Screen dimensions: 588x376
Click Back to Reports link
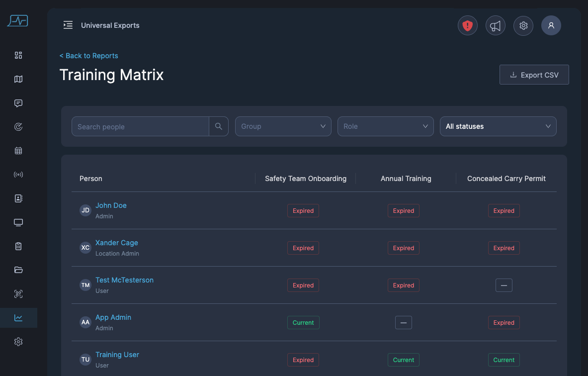(x=89, y=56)
